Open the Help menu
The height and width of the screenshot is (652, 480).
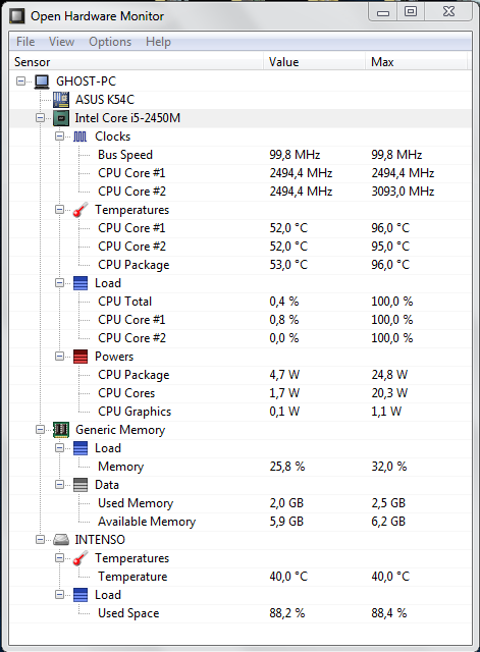click(x=158, y=42)
